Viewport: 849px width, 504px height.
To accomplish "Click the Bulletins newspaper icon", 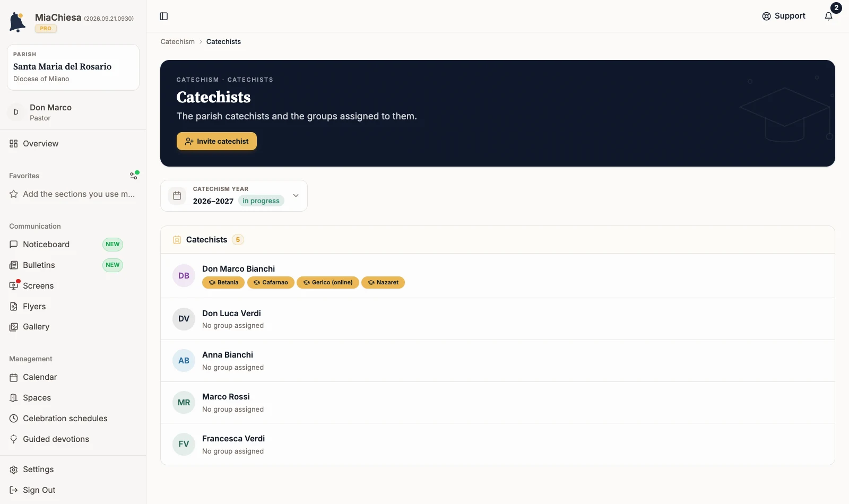I will pyautogui.click(x=14, y=265).
